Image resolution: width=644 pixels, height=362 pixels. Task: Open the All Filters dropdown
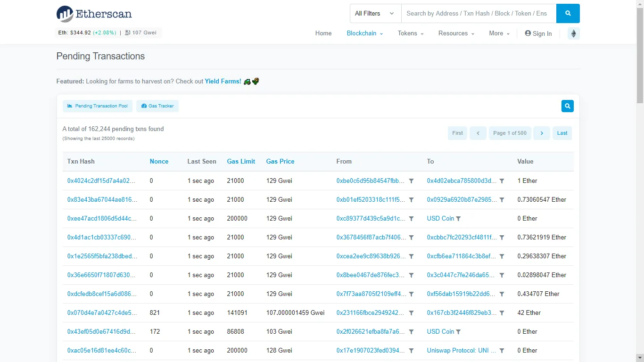click(375, 13)
